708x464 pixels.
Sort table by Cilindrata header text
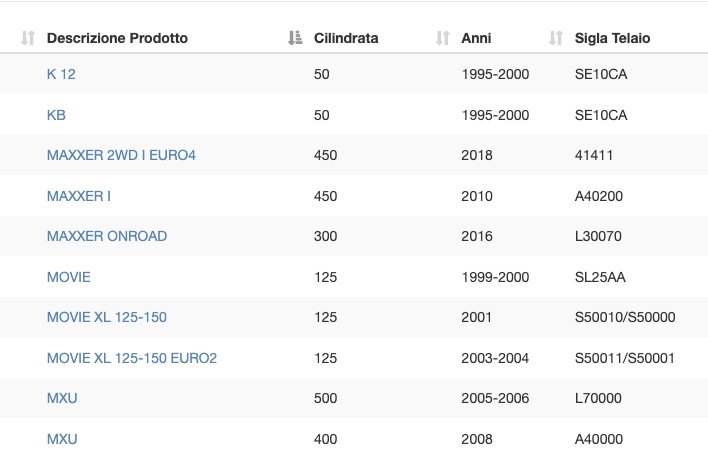pos(346,38)
